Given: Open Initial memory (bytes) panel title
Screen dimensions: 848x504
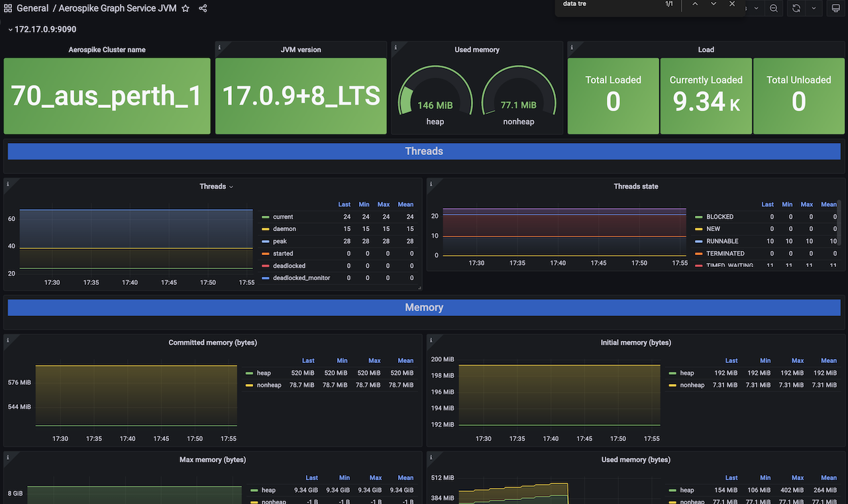Looking at the screenshot, I should (636, 343).
